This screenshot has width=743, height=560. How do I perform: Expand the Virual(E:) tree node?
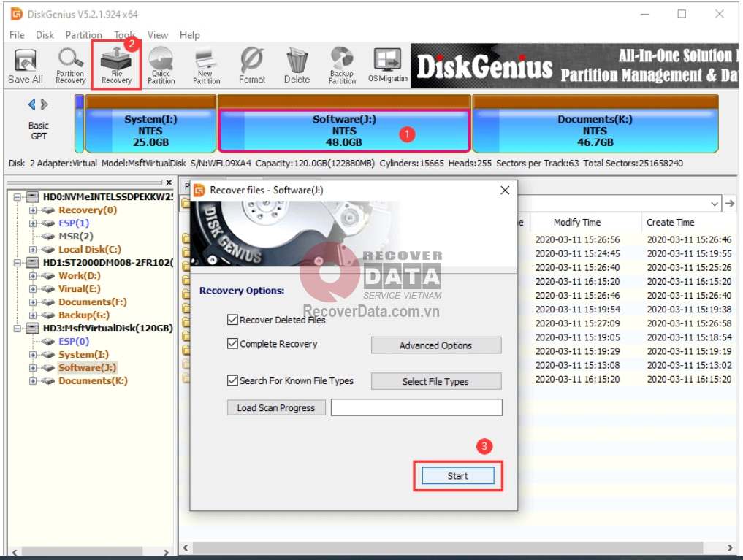[x=33, y=288]
